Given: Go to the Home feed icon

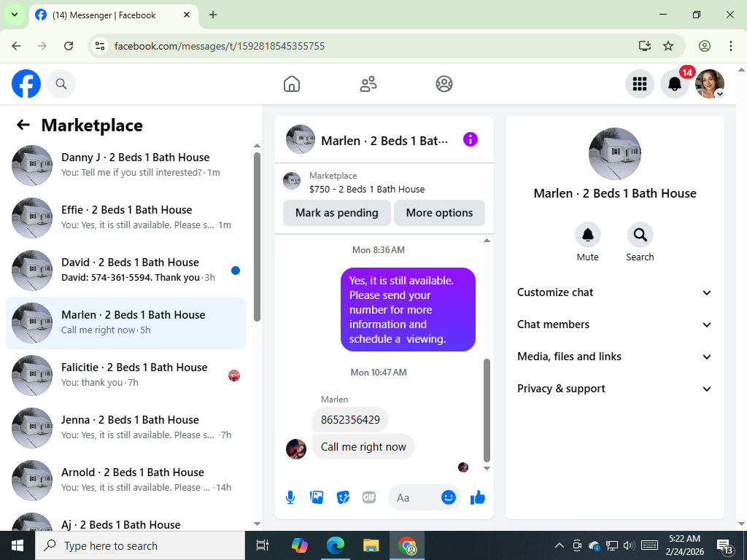Looking at the screenshot, I should (292, 84).
